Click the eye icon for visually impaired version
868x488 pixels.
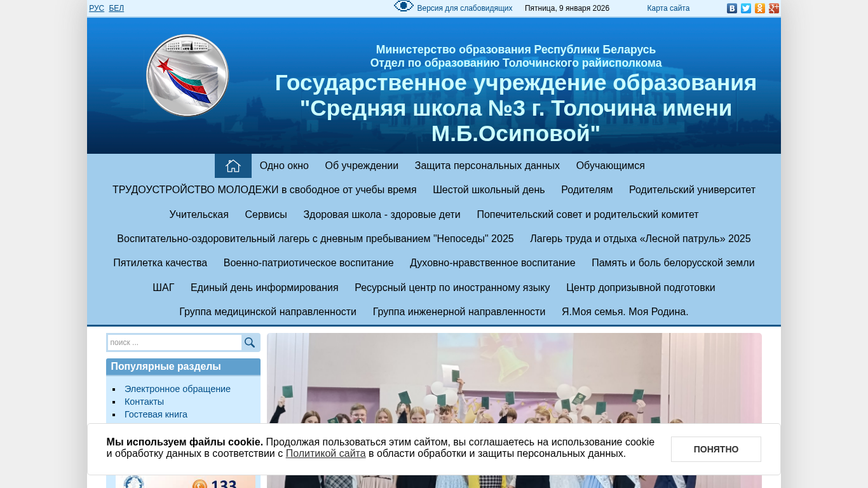(403, 6)
